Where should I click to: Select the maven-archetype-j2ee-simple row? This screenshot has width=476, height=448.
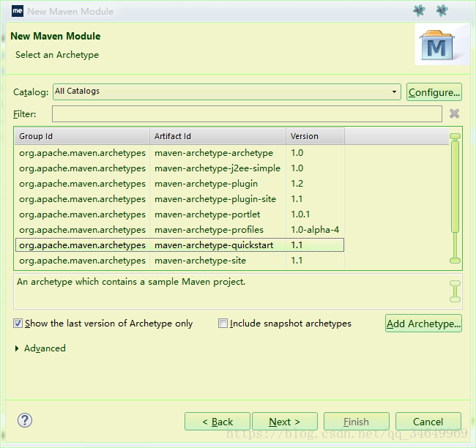(179, 168)
